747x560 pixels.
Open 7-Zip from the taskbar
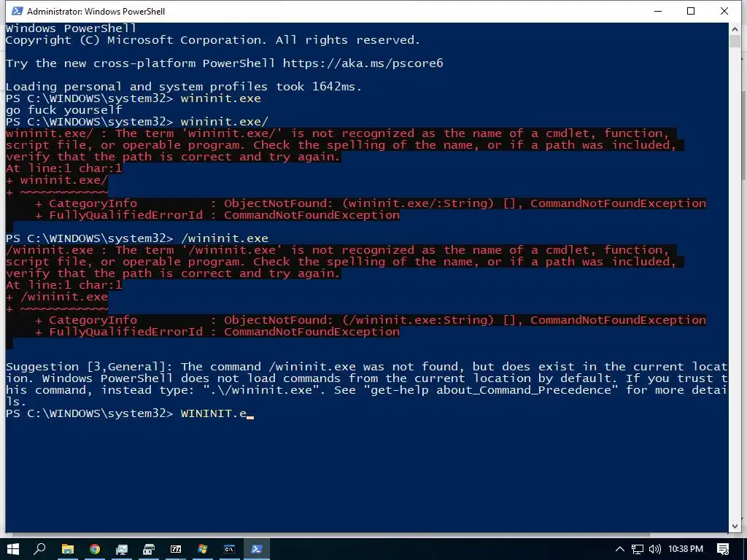click(176, 549)
